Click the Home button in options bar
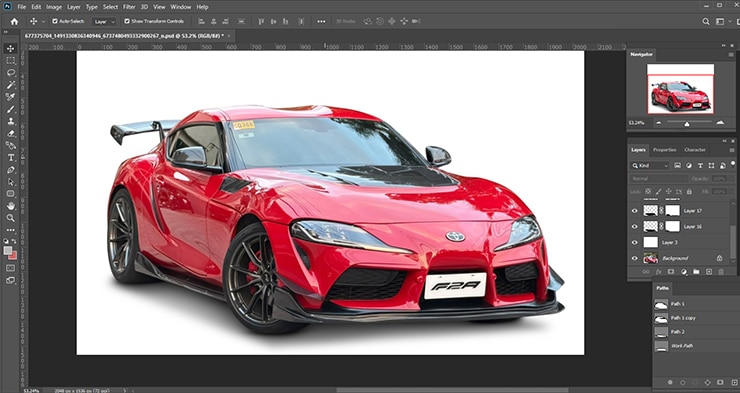The height and width of the screenshot is (393, 740). [x=14, y=21]
